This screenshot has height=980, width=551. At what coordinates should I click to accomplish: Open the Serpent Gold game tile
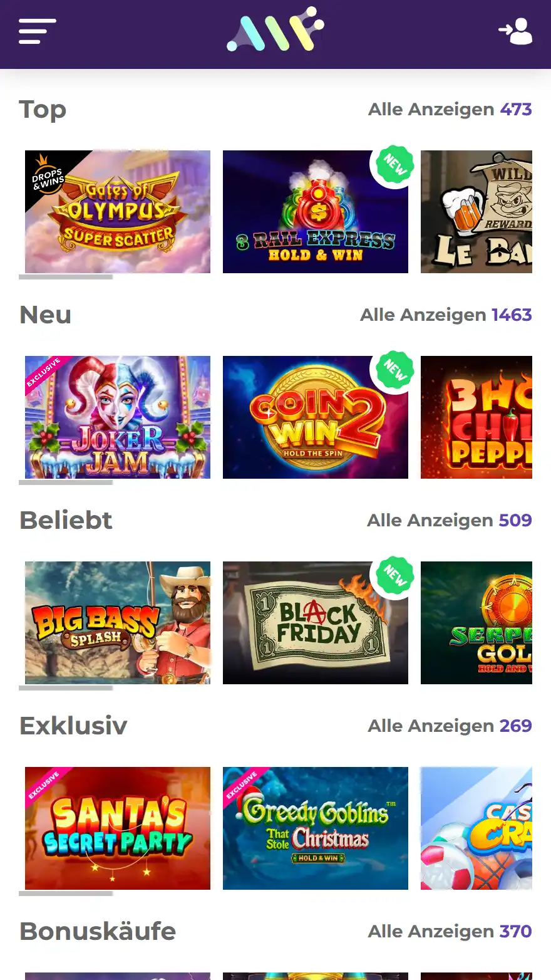pos(476,623)
